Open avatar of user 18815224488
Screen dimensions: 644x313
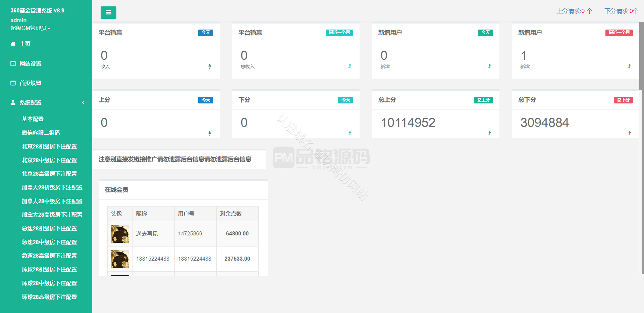[x=120, y=259]
